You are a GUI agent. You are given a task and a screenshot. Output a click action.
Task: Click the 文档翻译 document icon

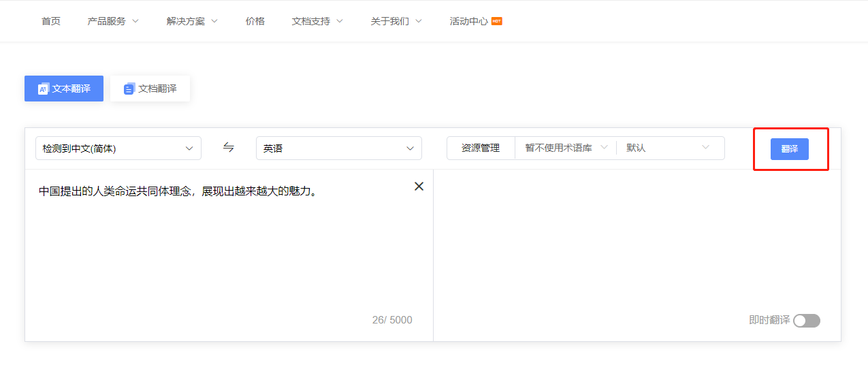[x=129, y=89]
